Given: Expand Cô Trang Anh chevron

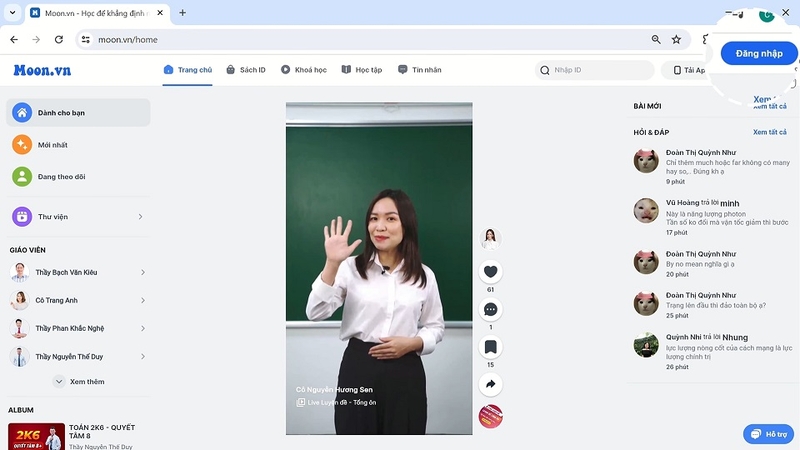Looking at the screenshot, I should pyautogui.click(x=143, y=301).
